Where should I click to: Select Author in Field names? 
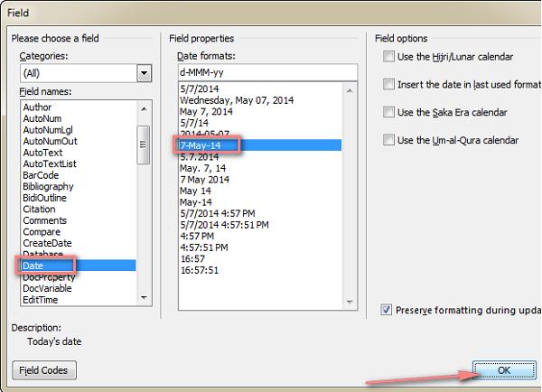point(79,107)
